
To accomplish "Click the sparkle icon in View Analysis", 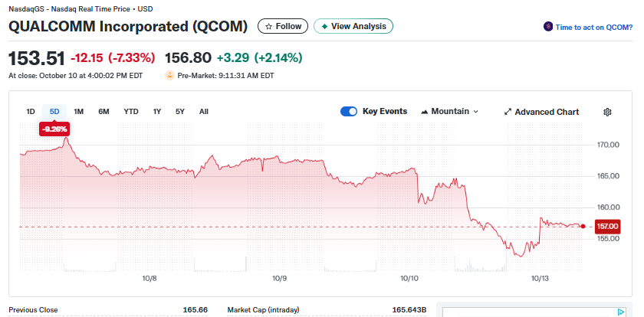I will click(324, 26).
